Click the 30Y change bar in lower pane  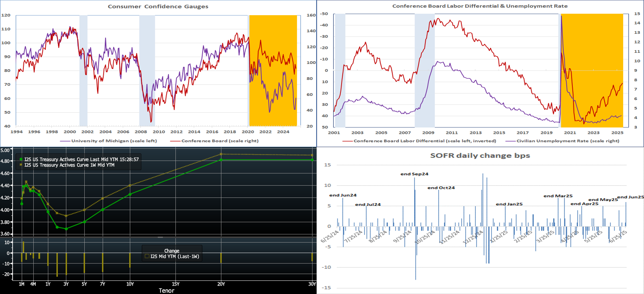312,257
